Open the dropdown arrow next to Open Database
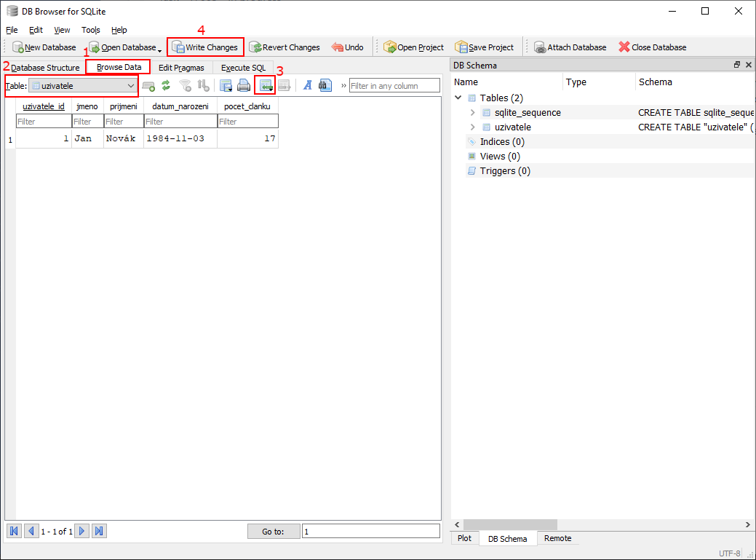Viewport: 756px width, 560px height. (x=160, y=50)
